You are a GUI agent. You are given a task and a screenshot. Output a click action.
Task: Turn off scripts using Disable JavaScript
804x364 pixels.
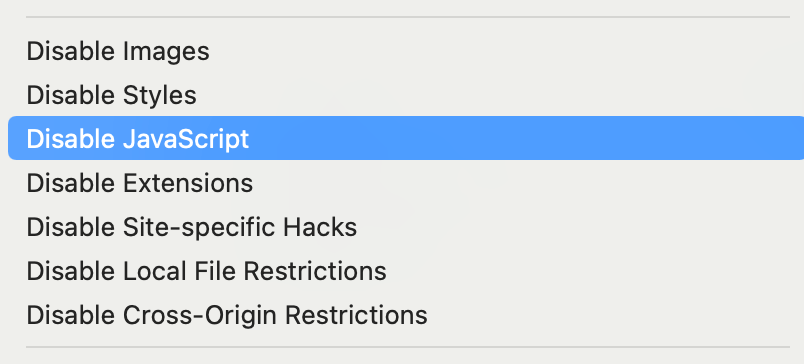406,138
